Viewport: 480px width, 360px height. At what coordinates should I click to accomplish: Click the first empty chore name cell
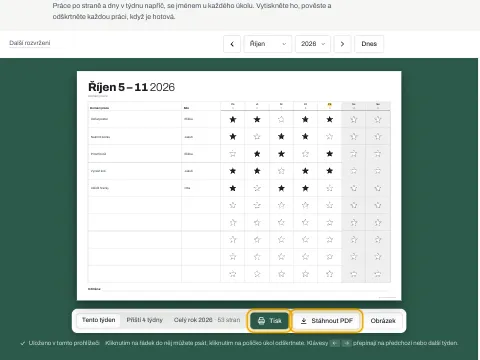click(135, 205)
